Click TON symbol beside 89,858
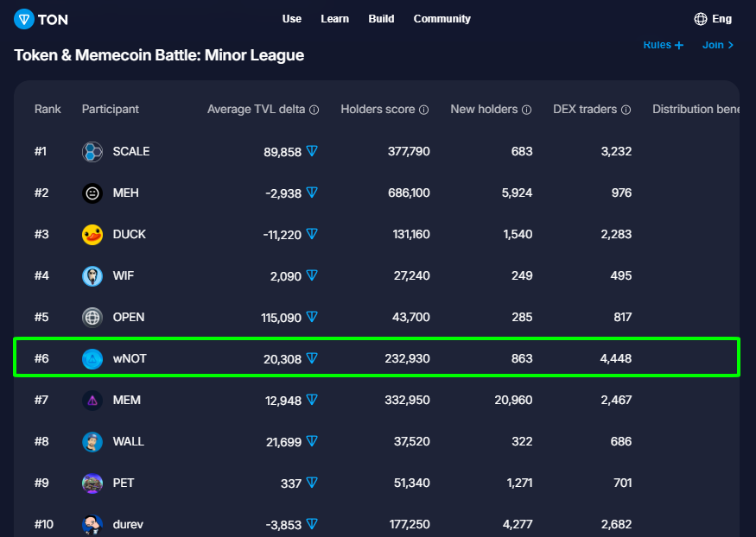 [x=312, y=151]
